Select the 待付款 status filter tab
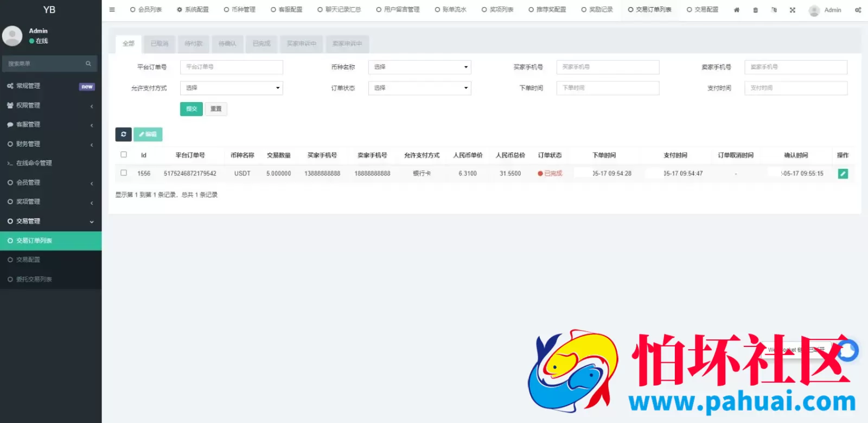 click(194, 43)
